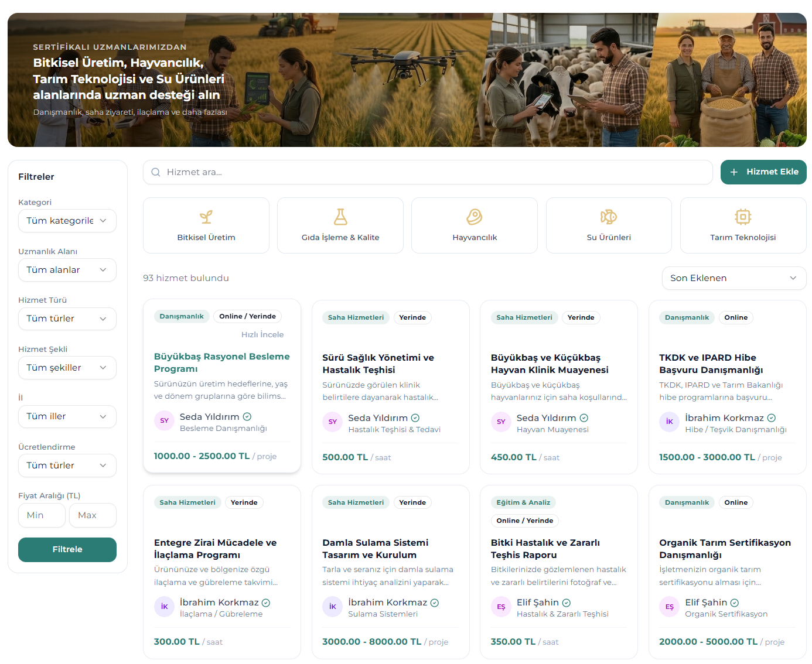Image resolution: width=812 pixels, height=664 pixels.
Task: Click the magnifier icon in search bar
Action: [156, 172]
